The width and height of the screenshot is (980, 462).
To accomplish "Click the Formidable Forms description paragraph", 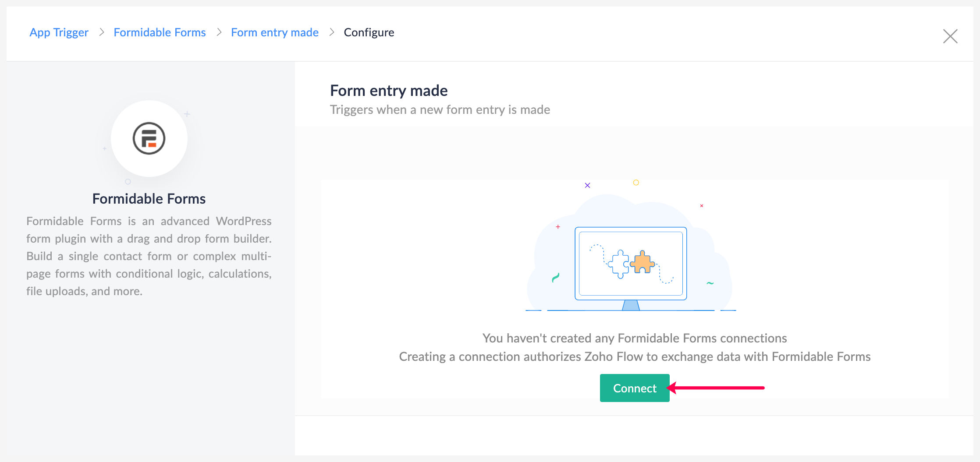I will click(149, 256).
